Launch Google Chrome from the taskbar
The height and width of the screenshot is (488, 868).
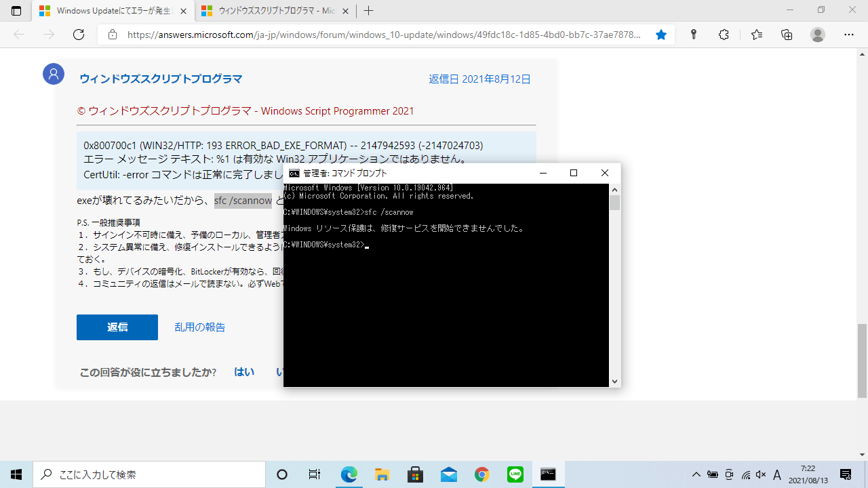pos(481,474)
